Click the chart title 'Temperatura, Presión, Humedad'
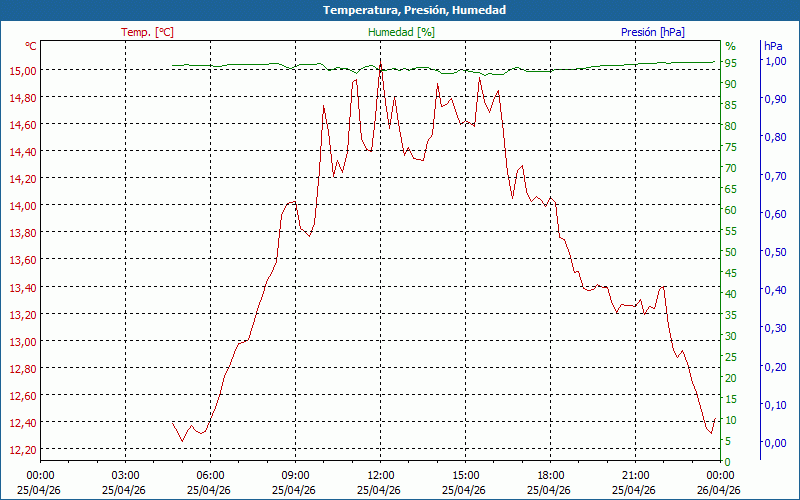 [400, 10]
